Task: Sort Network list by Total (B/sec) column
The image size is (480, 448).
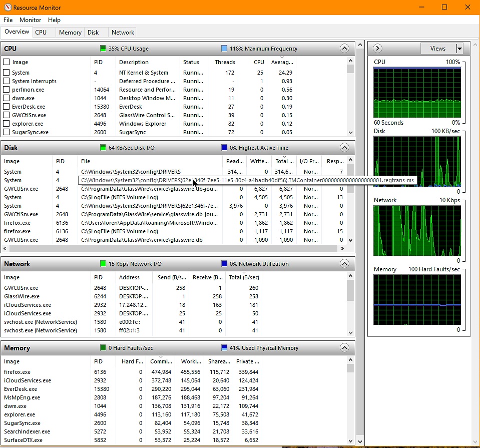Action: [244, 277]
